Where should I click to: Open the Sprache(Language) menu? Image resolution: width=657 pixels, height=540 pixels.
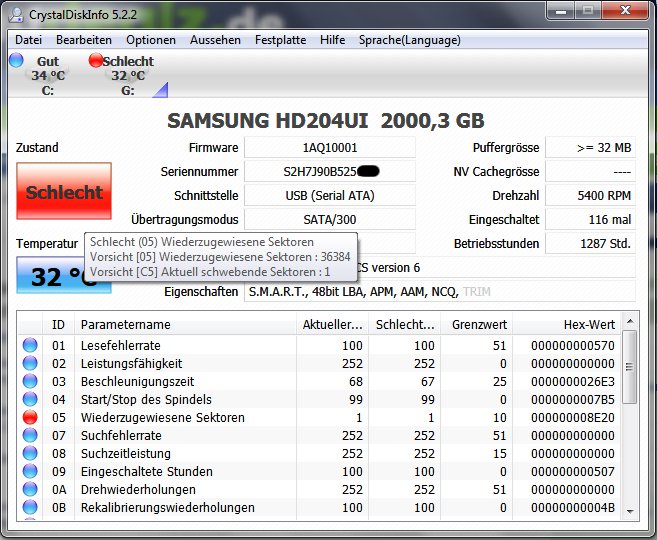click(410, 40)
